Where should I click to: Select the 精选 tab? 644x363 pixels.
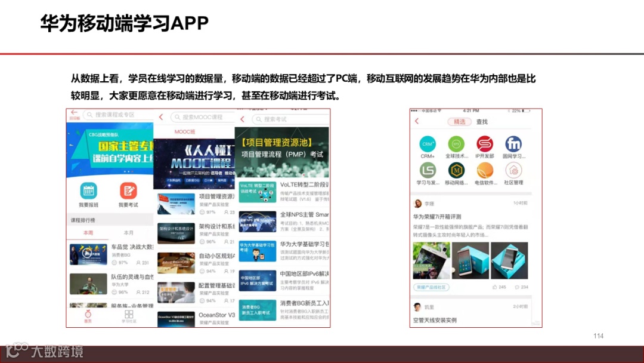[x=459, y=122]
